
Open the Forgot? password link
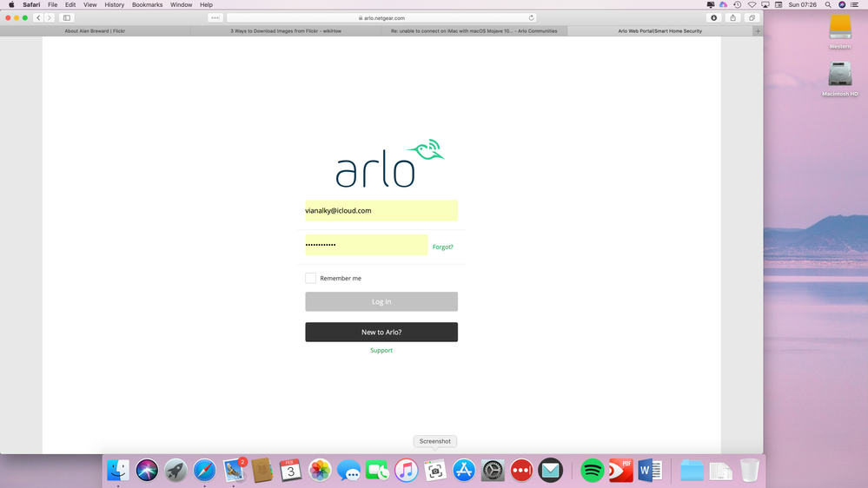point(443,247)
